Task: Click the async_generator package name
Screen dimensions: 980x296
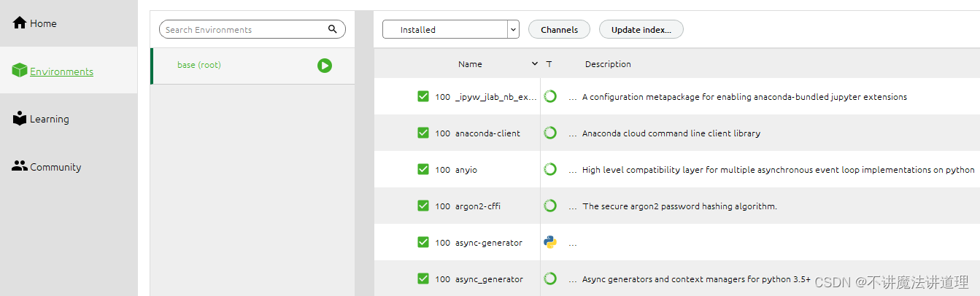Action: point(489,279)
